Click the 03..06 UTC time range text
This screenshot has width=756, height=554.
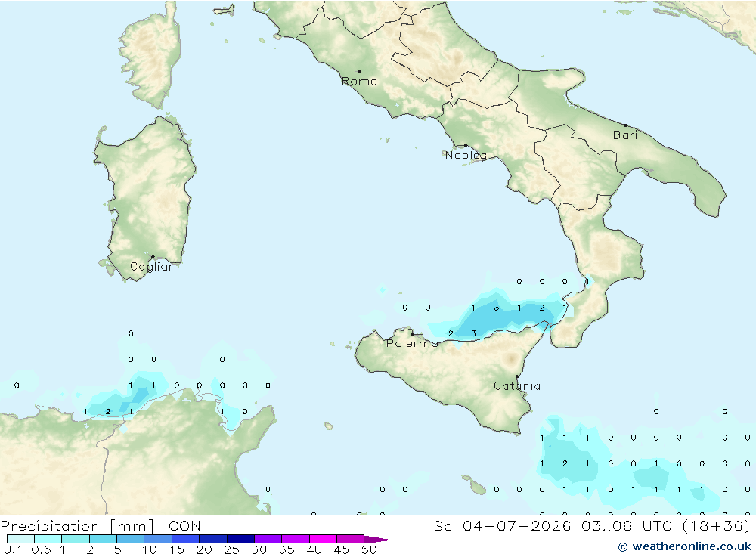point(627,525)
